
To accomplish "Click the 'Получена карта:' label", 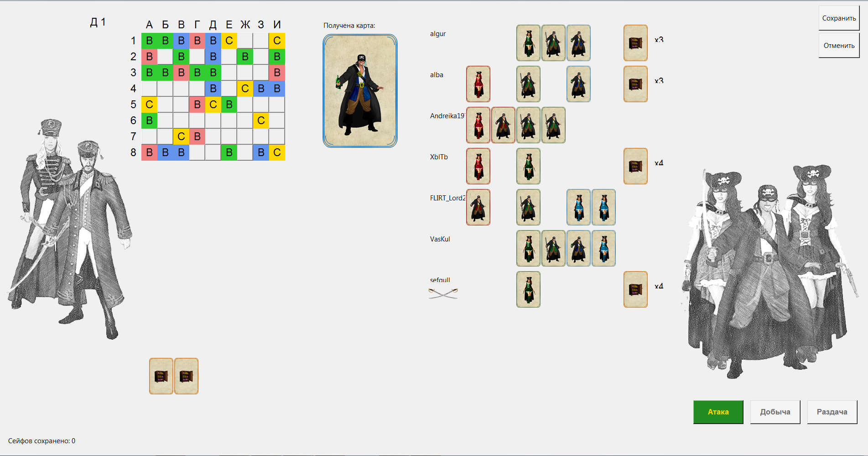I will point(349,26).
